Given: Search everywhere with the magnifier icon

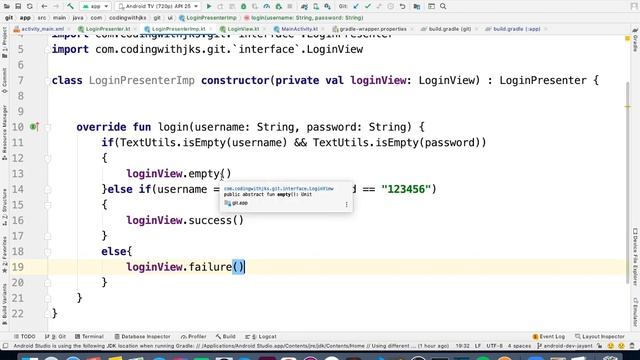Looking at the screenshot, I should [443, 7].
